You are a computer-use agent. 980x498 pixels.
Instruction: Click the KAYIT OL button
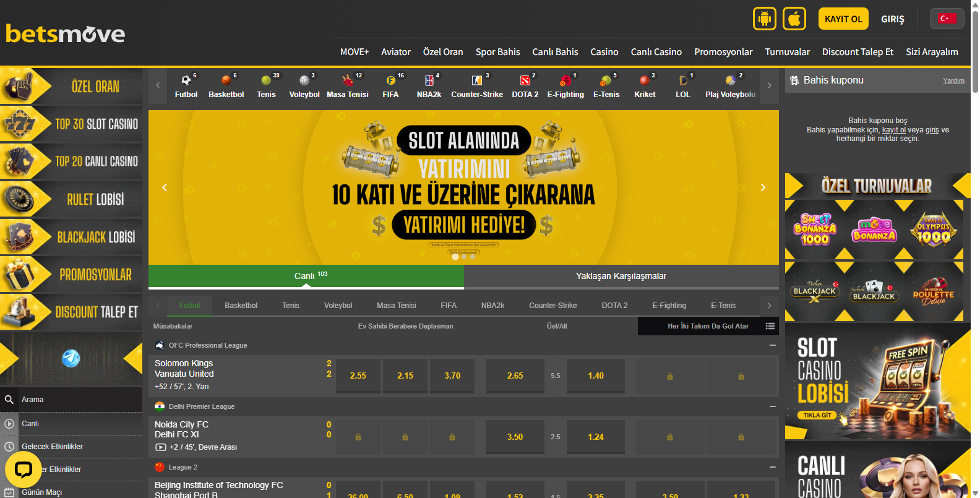tap(843, 19)
